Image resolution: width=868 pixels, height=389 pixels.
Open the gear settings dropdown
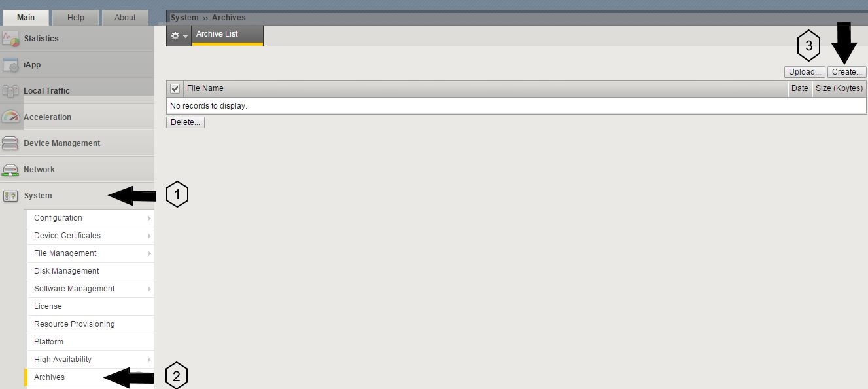click(179, 35)
